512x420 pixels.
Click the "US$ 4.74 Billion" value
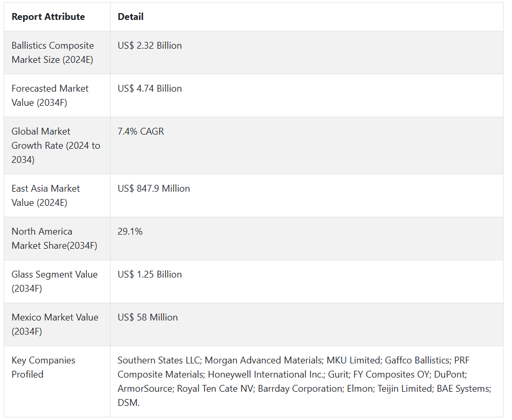click(149, 89)
